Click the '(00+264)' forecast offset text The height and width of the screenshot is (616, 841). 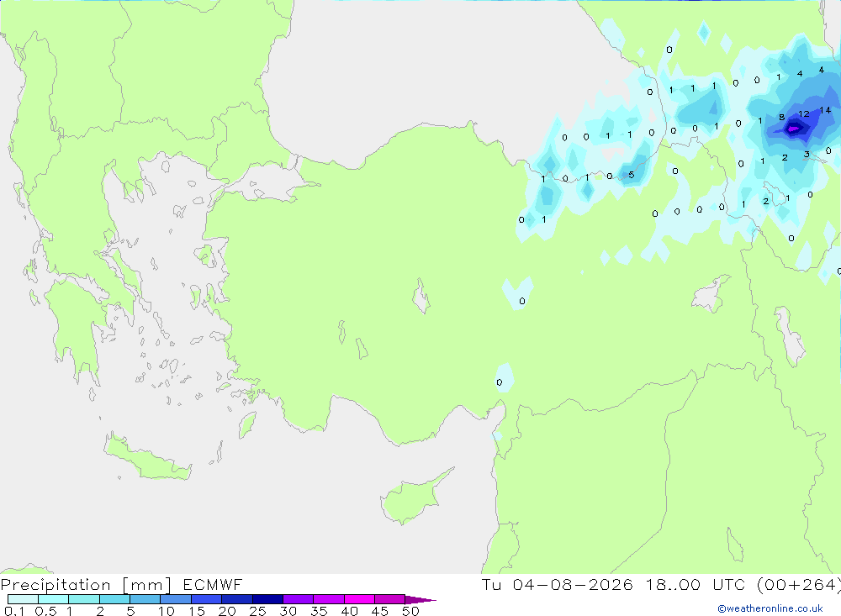pos(799,584)
